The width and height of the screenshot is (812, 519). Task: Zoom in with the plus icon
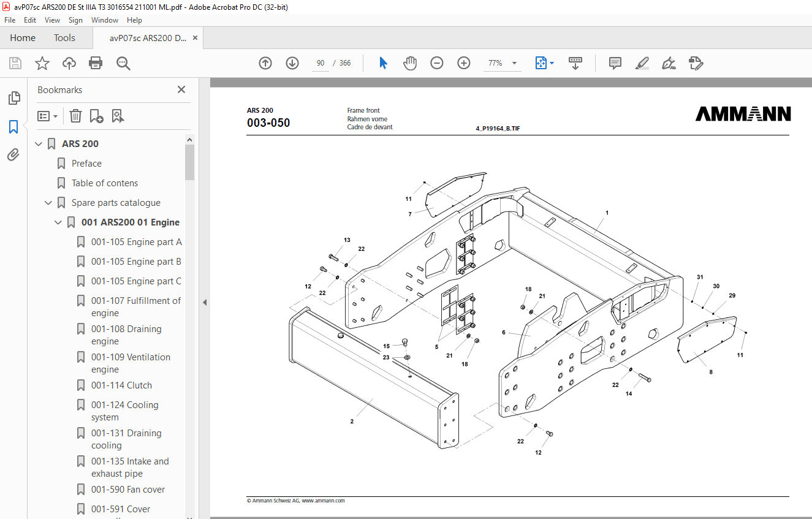464,63
